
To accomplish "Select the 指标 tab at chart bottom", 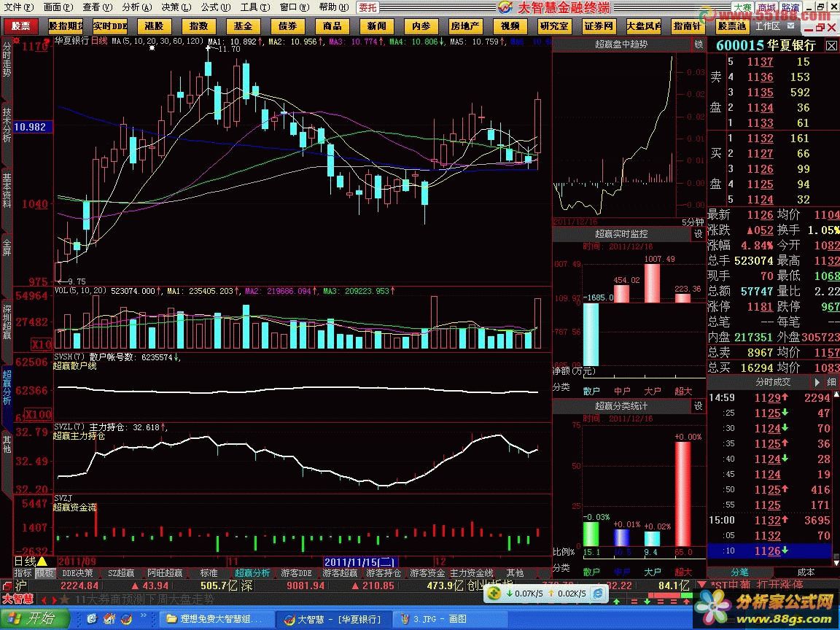I will [23, 572].
